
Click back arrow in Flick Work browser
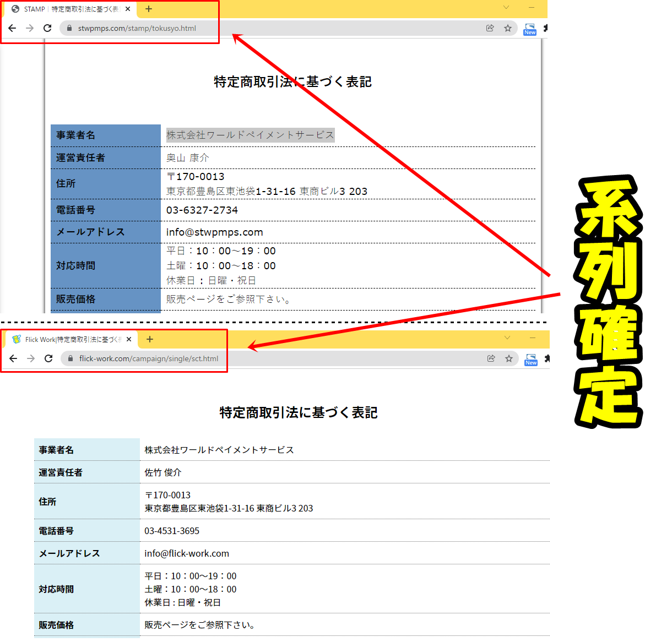pos(13,358)
